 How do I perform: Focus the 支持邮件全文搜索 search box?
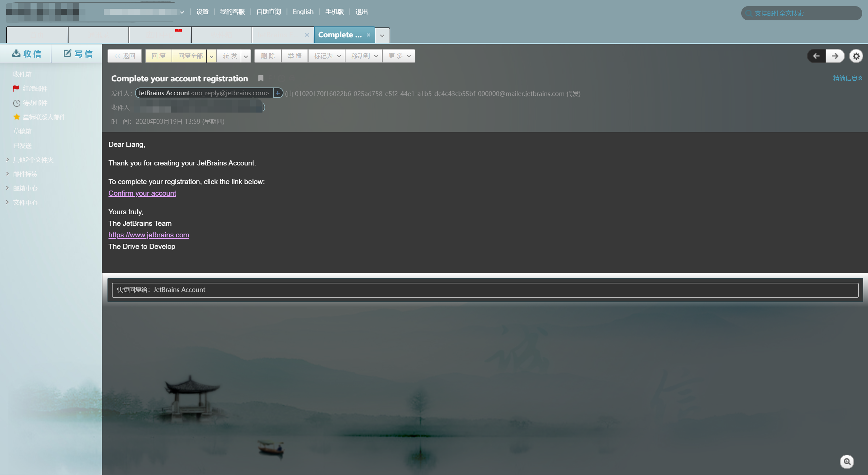[802, 13]
